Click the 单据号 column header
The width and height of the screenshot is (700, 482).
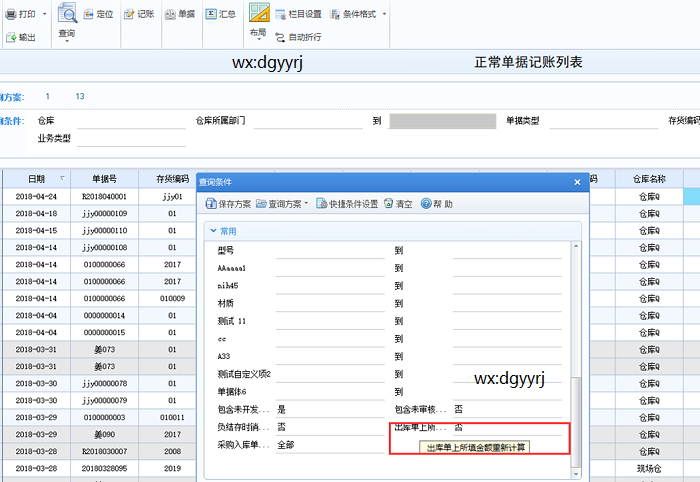click(x=104, y=179)
